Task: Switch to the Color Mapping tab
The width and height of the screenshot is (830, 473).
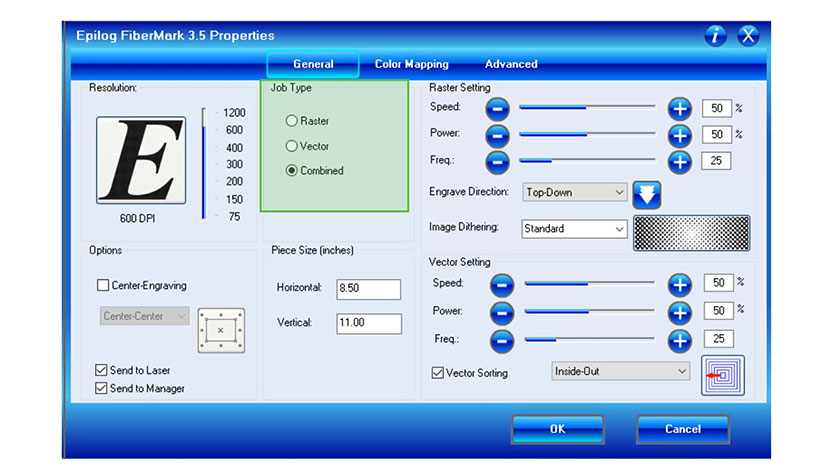Action: (411, 64)
